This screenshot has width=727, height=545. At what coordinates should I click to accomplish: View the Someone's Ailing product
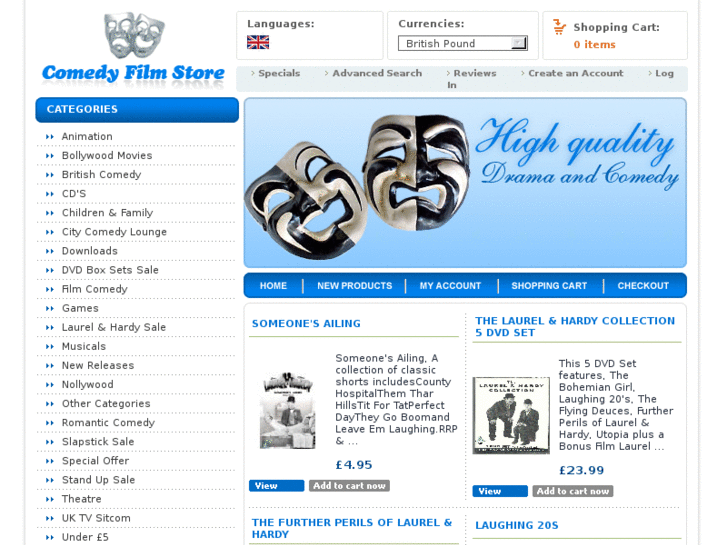(276, 486)
